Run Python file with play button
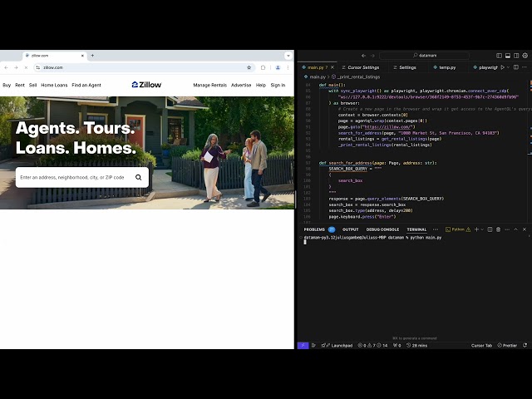The width and height of the screenshot is (532, 399). [503, 67]
